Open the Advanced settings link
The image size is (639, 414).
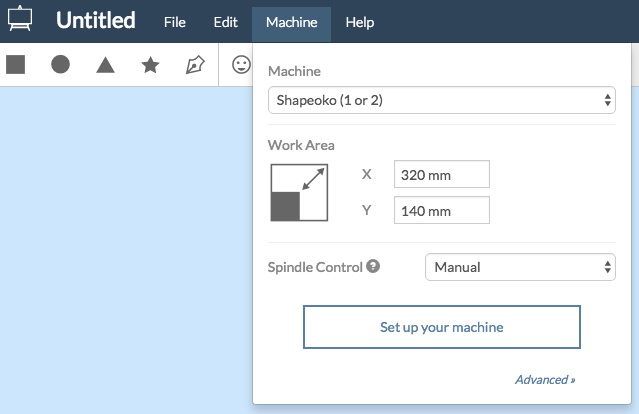[x=545, y=380]
